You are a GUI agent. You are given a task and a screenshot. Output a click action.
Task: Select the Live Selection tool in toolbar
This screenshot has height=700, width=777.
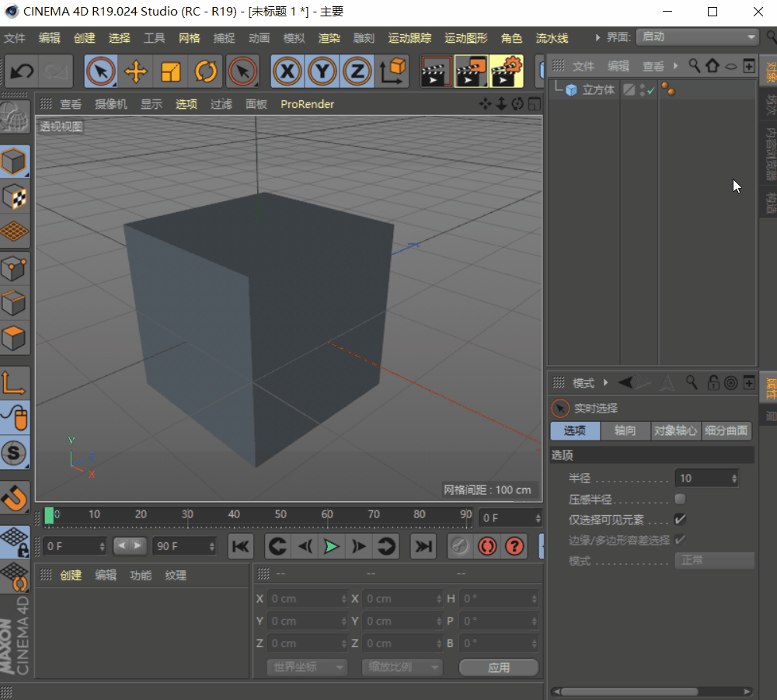tap(101, 71)
